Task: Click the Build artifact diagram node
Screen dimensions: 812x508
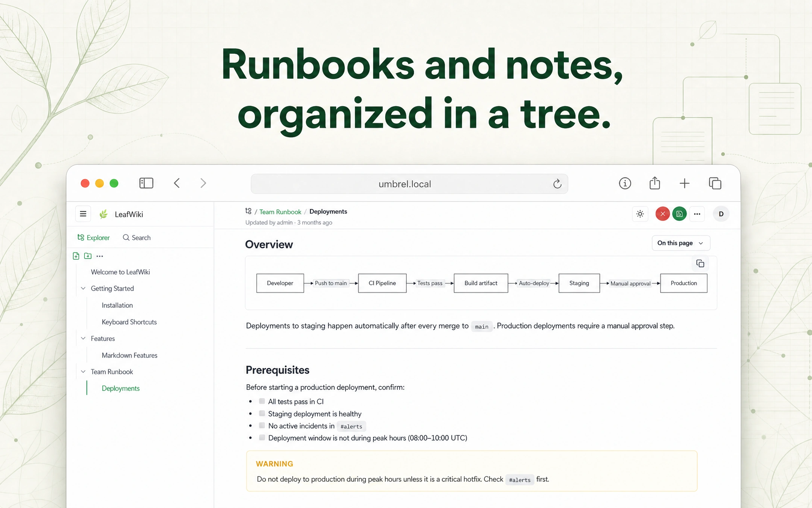Action: pos(480,283)
